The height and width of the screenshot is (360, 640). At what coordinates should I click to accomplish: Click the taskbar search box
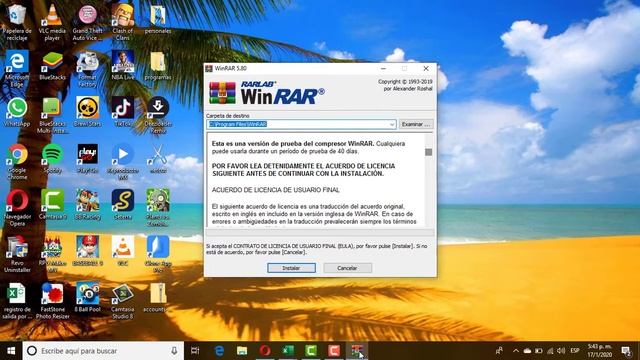tap(103, 351)
